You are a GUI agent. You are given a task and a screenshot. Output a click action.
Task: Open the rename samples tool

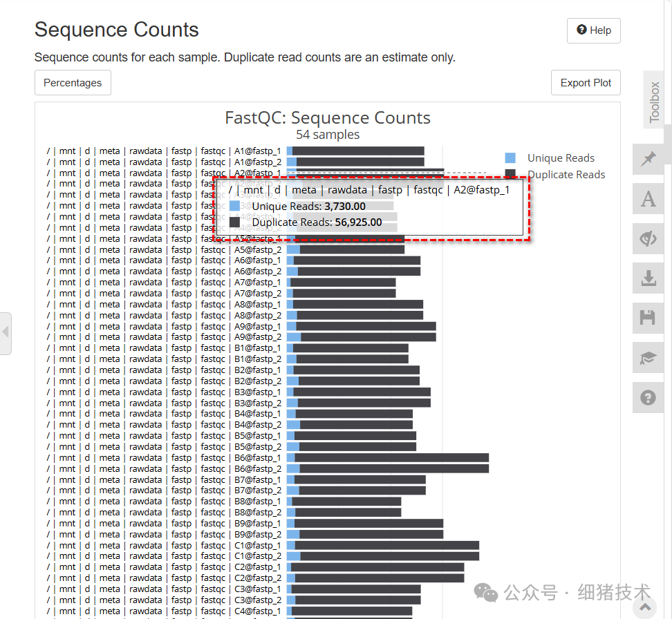(x=648, y=199)
